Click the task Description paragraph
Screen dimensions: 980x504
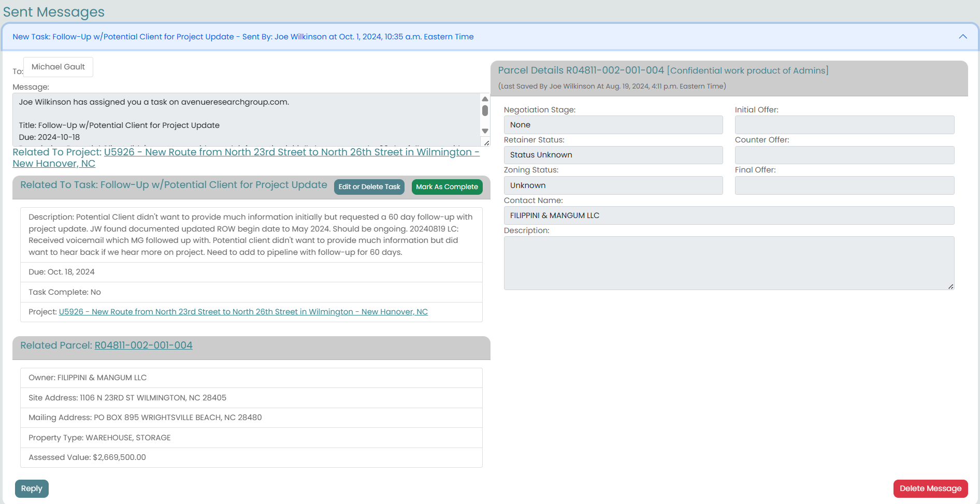[251, 235]
